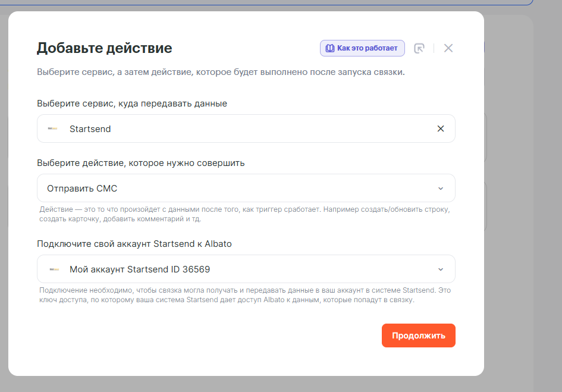Expand the account list via its chevron
The height and width of the screenshot is (392, 562).
click(x=441, y=269)
